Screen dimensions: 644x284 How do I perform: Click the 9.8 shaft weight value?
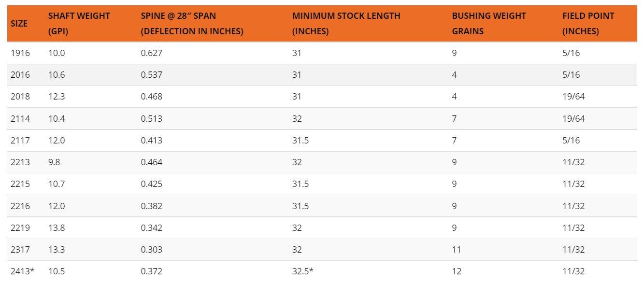click(54, 162)
